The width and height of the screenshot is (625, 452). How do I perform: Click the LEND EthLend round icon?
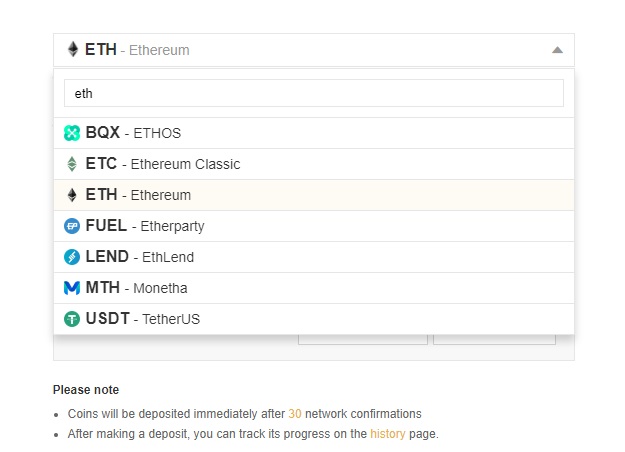(72, 257)
